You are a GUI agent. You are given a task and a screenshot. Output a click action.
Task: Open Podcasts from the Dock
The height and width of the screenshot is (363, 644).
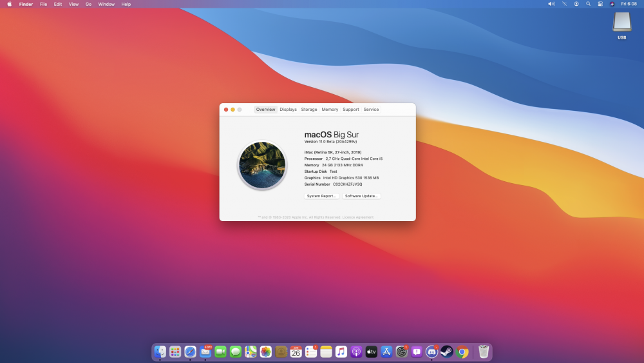356,352
